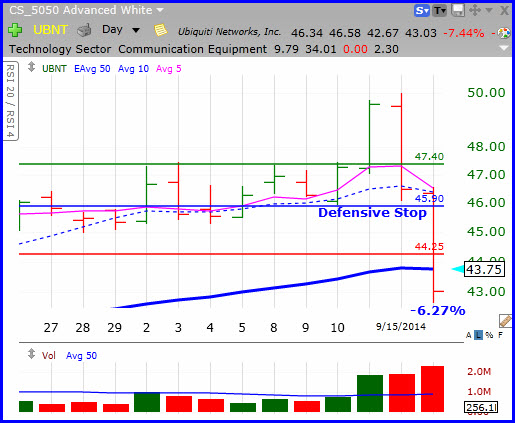Click the 43.03 last price value
The image size is (515, 423).
click(x=421, y=33)
